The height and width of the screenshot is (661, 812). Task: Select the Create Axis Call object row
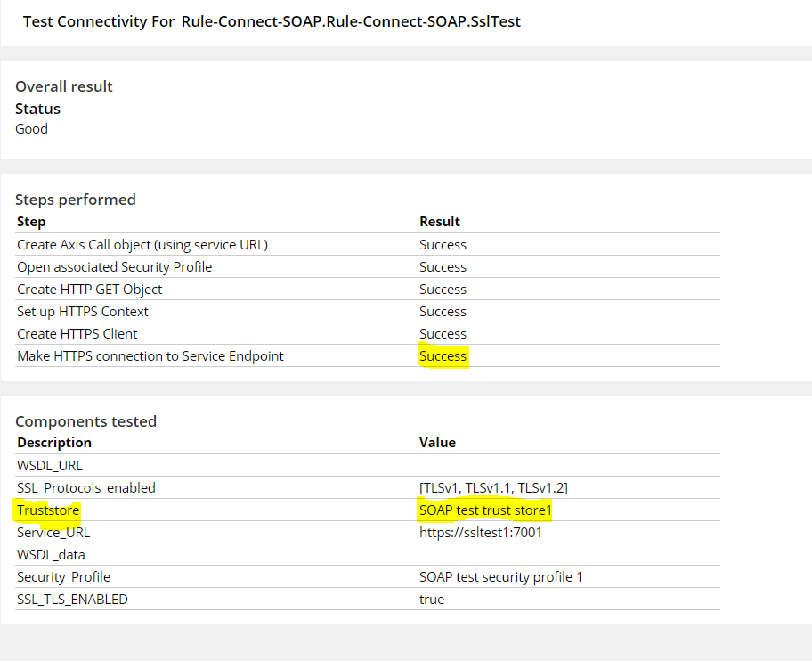point(368,244)
